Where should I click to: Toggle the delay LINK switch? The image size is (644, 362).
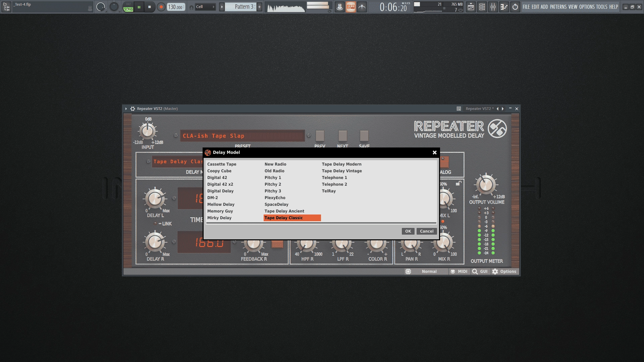coord(155,224)
